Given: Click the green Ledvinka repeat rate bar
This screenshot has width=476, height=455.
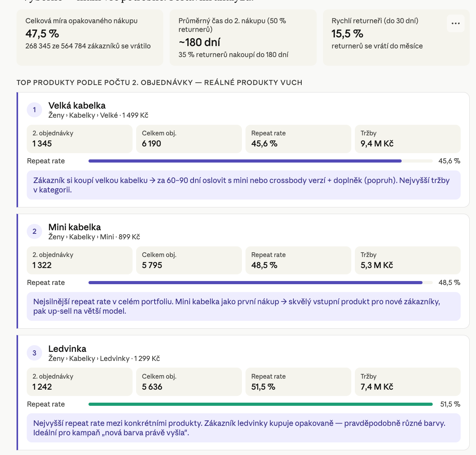Looking at the screenshot, I should [x=260, y=404].
